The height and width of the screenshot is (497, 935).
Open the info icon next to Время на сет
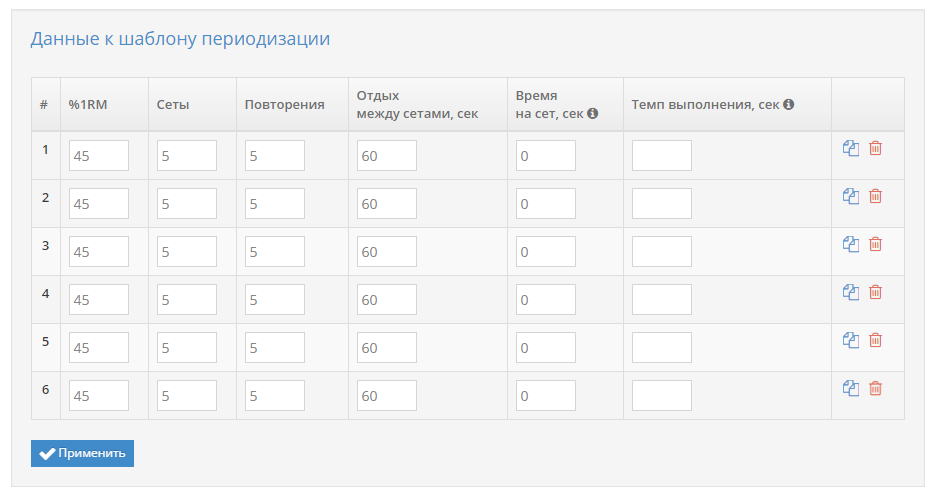pyautogui.click(x=592, y=113)
